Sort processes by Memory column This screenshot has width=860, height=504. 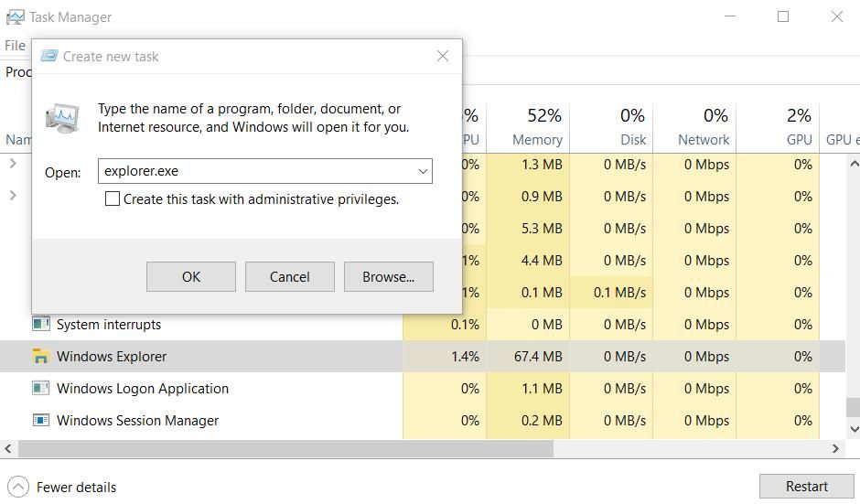click(x=528, y=127)
